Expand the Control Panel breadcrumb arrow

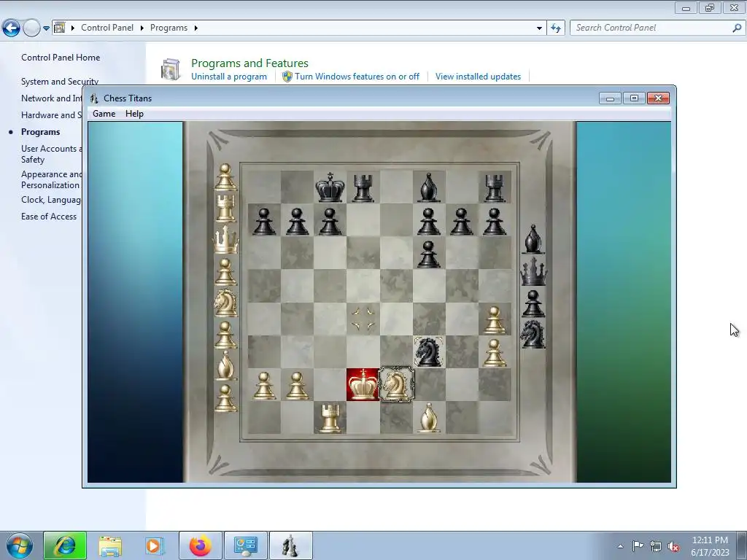coord(142,28)
